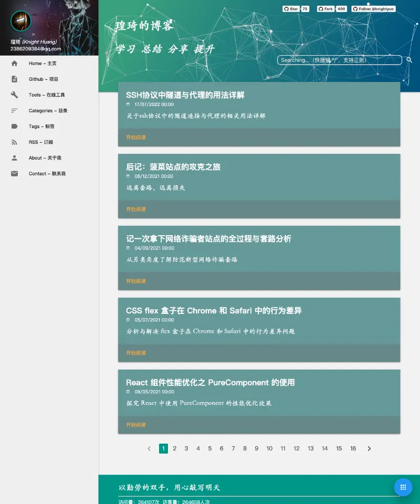Screen dimensions: 420x504
Task: Go to page 7
Action: coord(233,448)
